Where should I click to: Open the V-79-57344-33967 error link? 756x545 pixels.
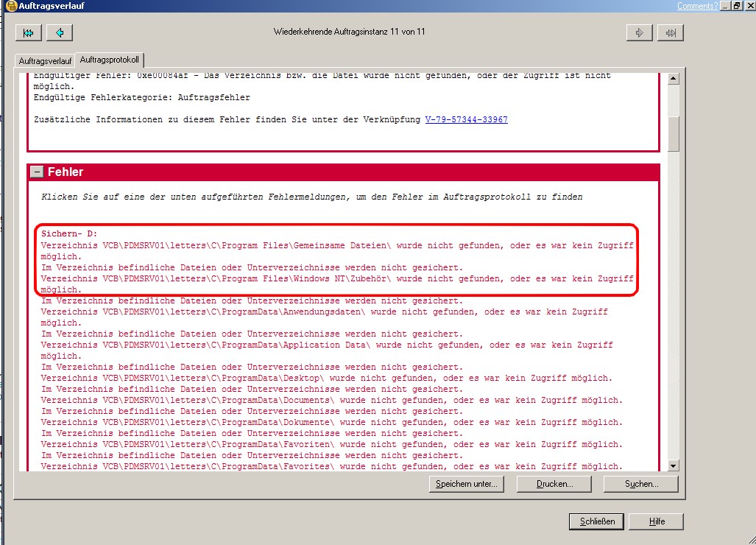(466, 119)
